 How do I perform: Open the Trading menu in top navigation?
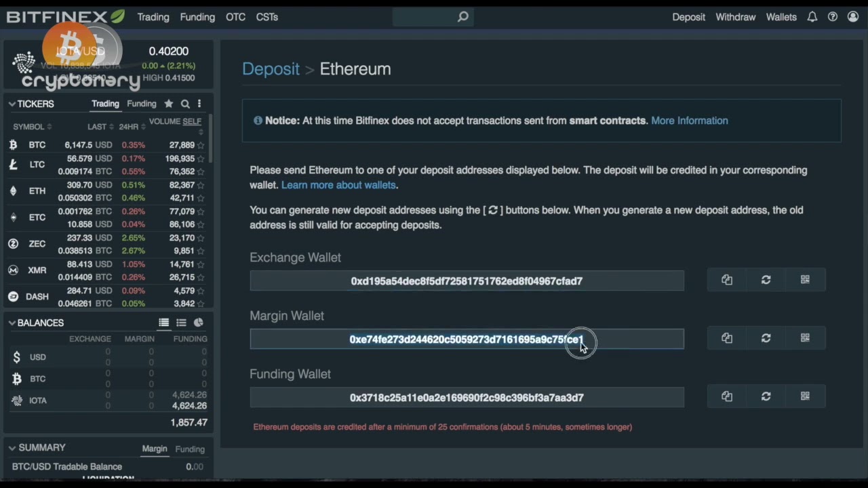[153, 17]
